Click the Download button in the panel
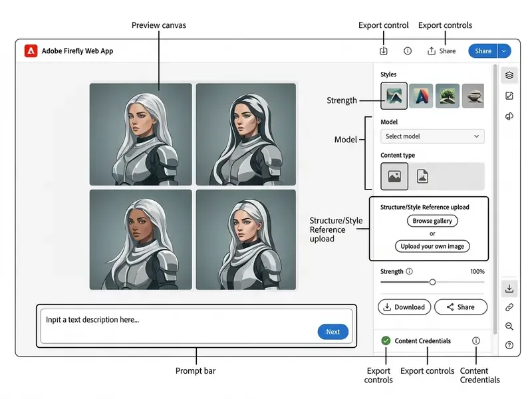 [x=404, y=307]
